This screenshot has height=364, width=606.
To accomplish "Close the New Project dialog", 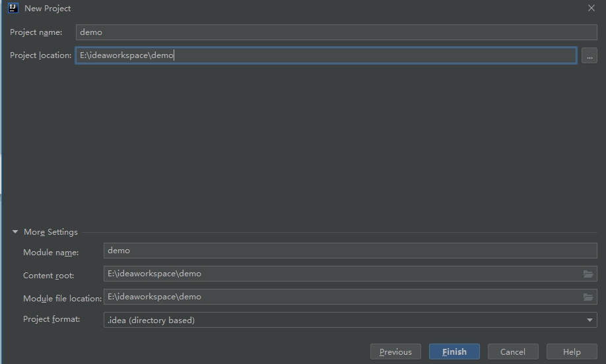I will [591, 9].
